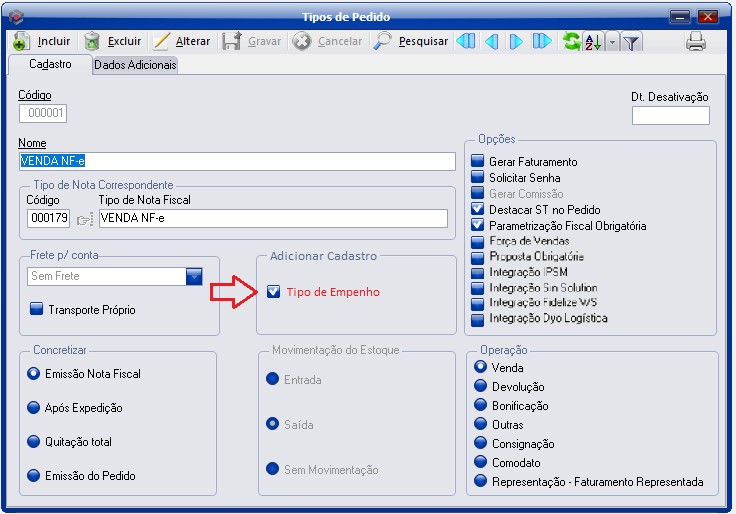Image resolution: width=736 pixels, height=514 pixels.
Task: Enable Gerar Faturamento option
Action: coord(477,162)
